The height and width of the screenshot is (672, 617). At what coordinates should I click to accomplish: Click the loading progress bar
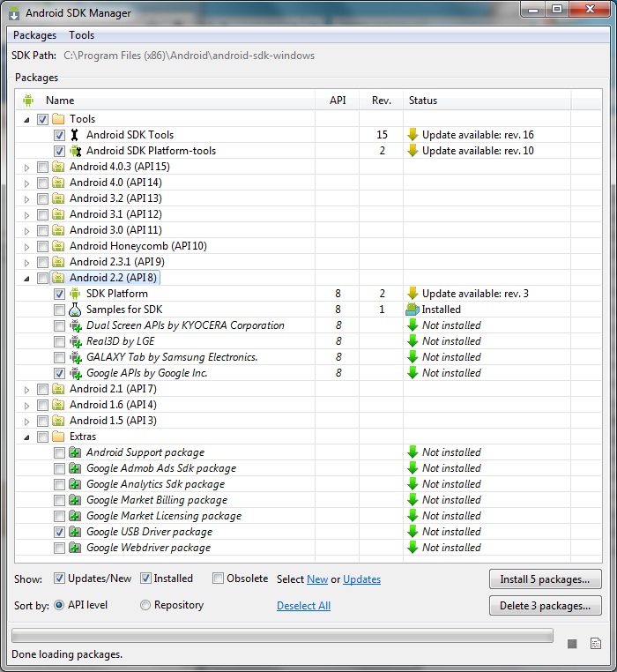click(282, 636)
